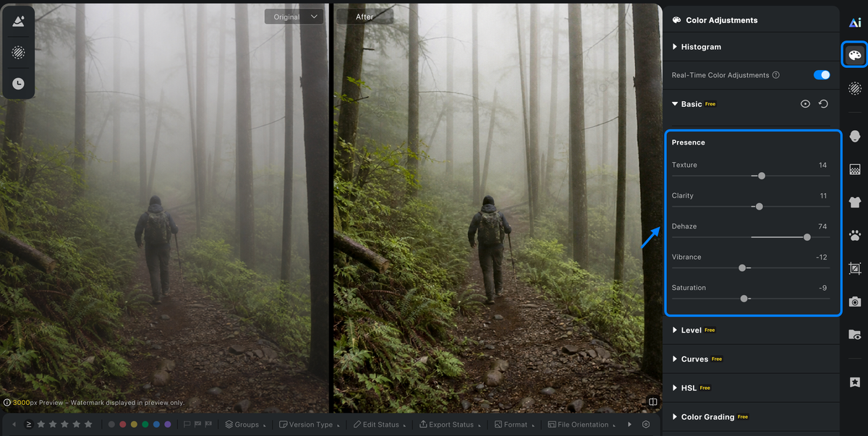Viewport: 868px width, 436px height.
Task: Click the filter settings circle icon at bottom right
Action: (646, 424)
